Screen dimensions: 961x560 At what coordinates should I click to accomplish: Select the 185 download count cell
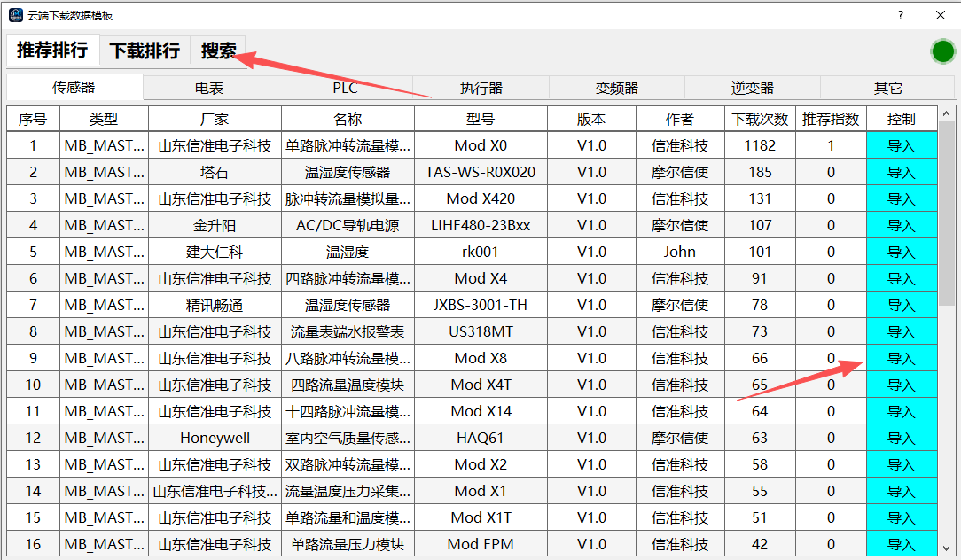click(760, 172)
